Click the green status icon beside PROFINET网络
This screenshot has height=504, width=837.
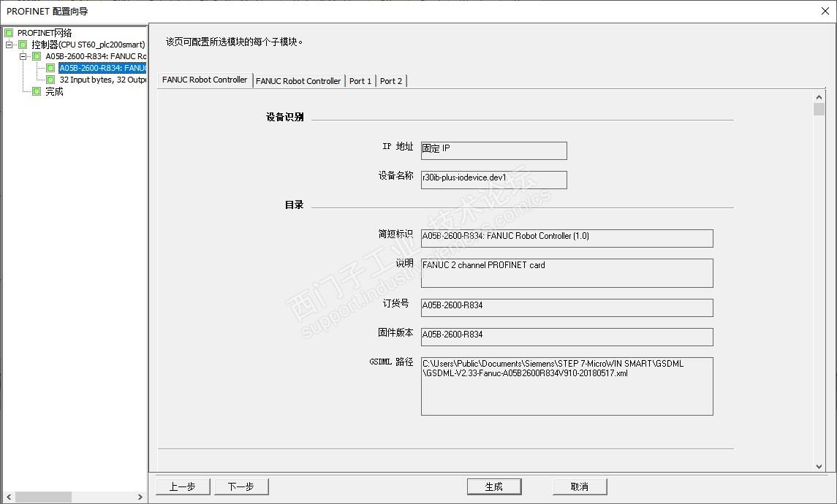coord(9,33)
